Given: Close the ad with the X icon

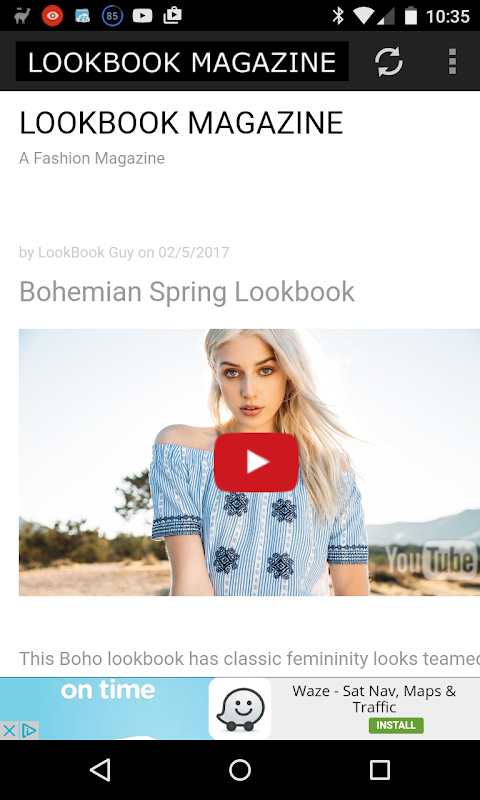Looking at the screenshot, I should [x=9, y=731].
